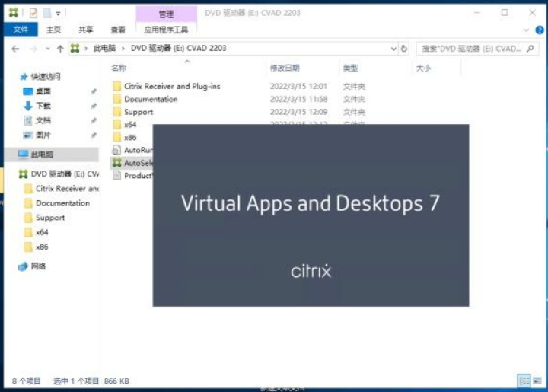Sort files by 名称 column
The width and height of the screenshot is (548, 392).
tap(119, 69)
